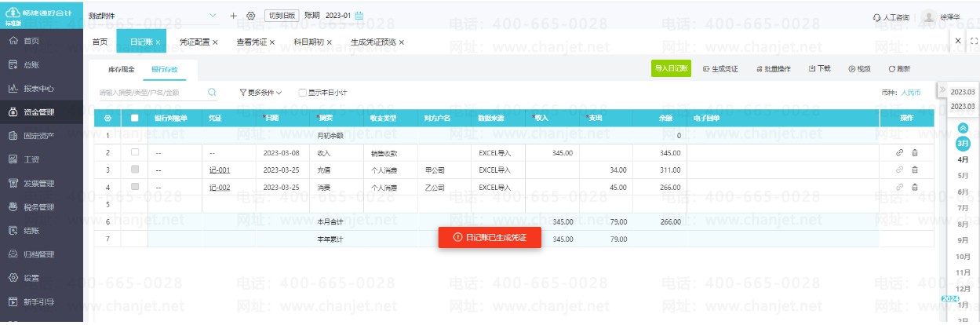The height and width of the screenshot is (325, 980).
Task: Click 切到旧版 button
Action: click(x=282, y=16)
